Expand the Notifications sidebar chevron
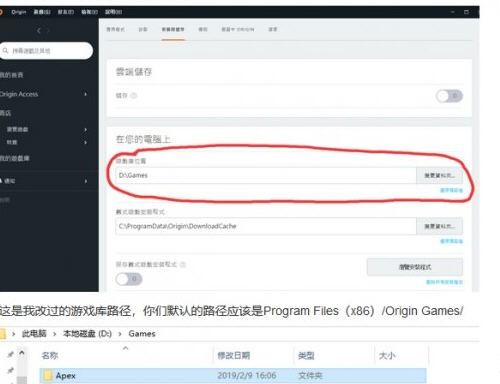This screenshot has height=384, width=500. [x=86, y=181]
